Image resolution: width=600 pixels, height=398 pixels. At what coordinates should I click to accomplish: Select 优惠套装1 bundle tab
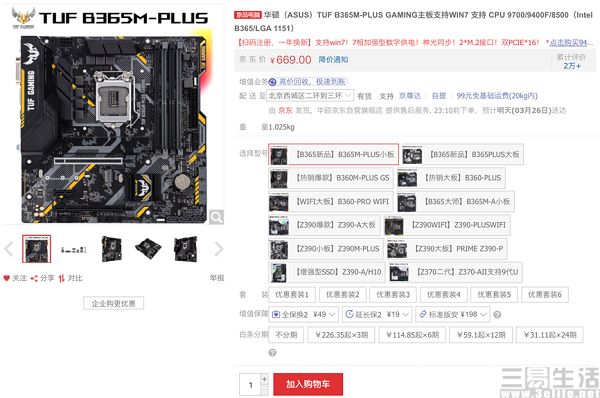[292, 295]
